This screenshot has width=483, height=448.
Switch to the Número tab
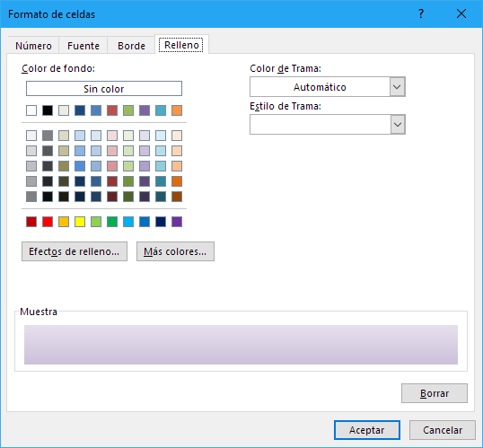pos(33,46)
